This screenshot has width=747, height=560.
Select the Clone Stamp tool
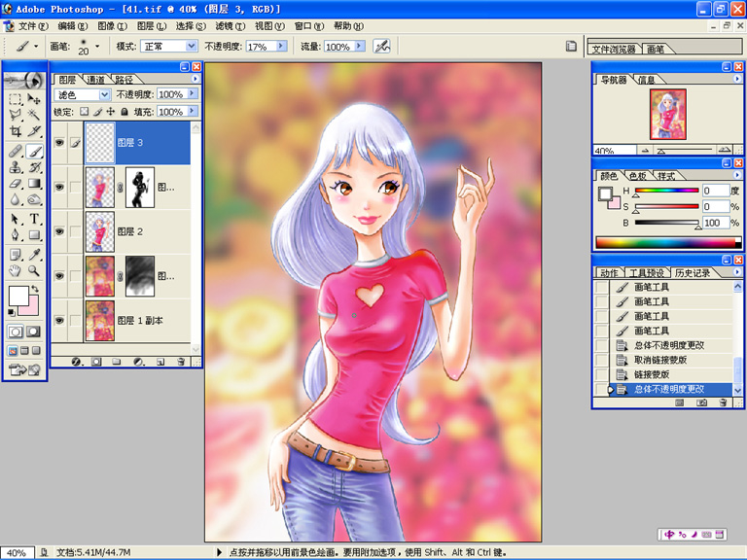pos(16,167)
